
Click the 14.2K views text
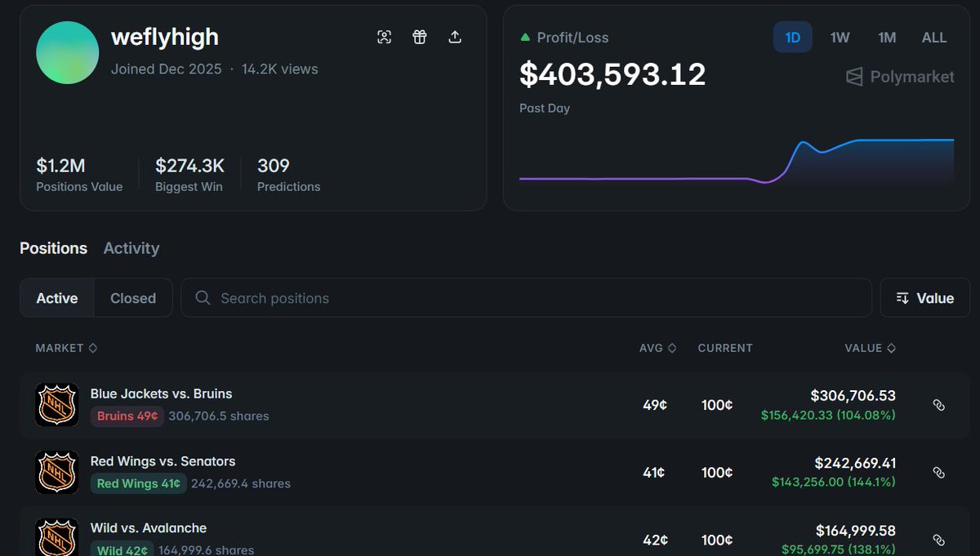[x=280, y=69]
